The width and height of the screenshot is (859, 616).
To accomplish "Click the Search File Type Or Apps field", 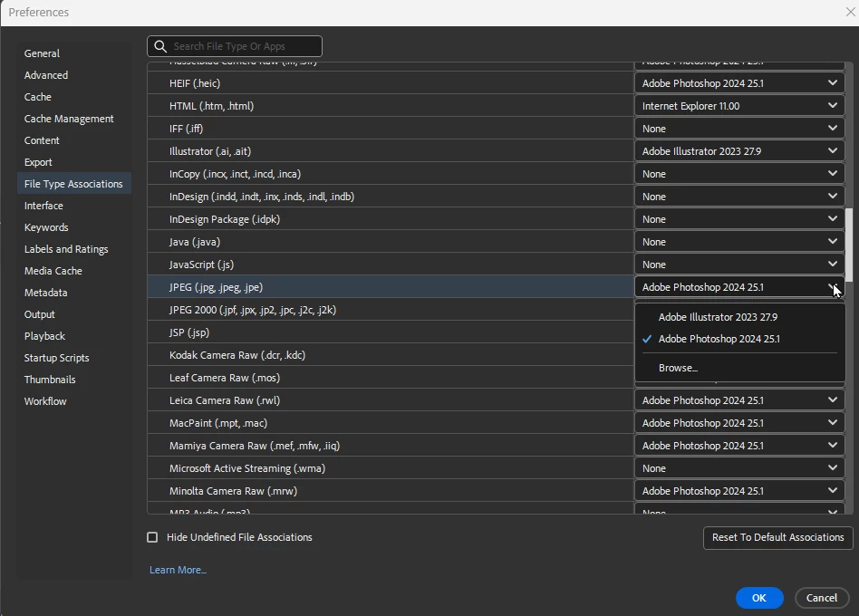I will tap(235, 46).
